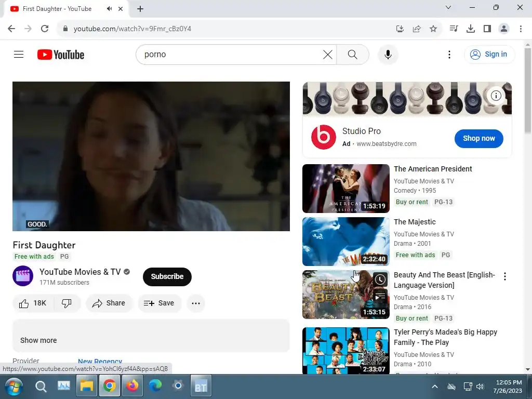Toggle Chrome side panel
Screen dimensions: 532x399
pos(487,29)
